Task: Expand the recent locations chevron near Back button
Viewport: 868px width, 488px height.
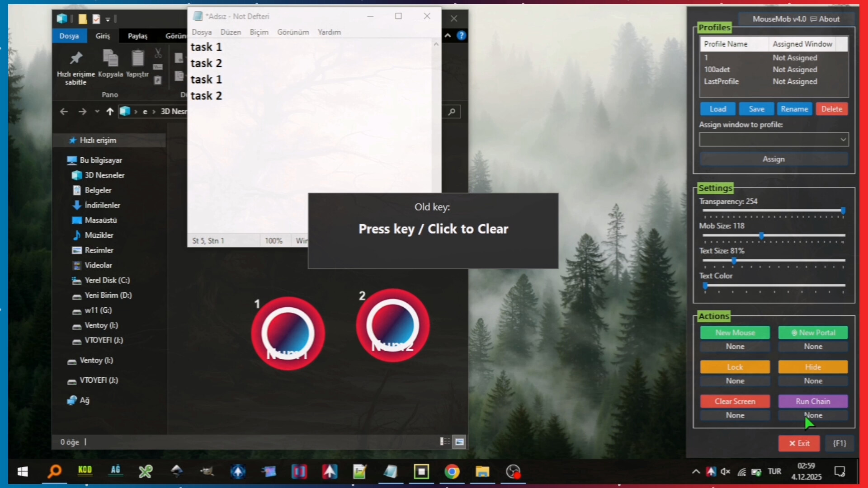Action: [97, 112]
